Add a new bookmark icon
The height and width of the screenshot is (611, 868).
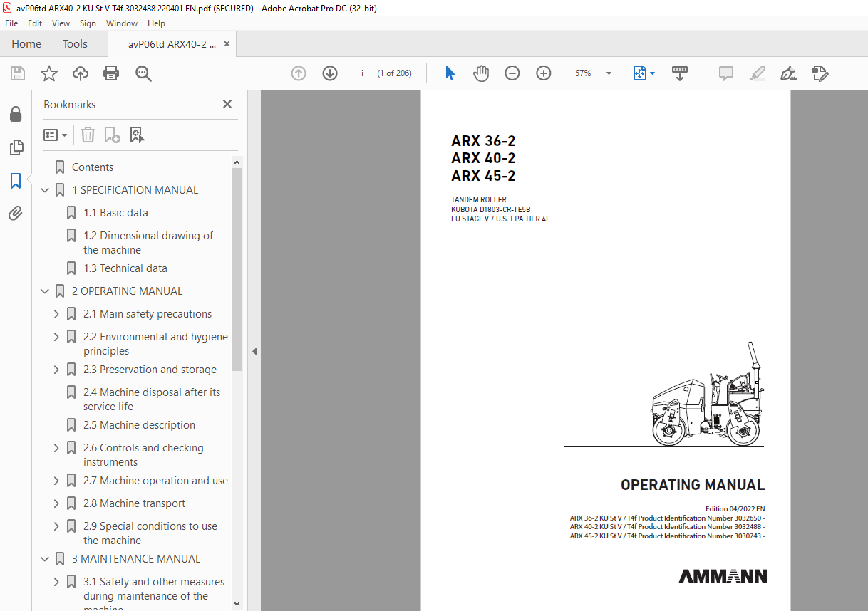[x=113, y=135]
